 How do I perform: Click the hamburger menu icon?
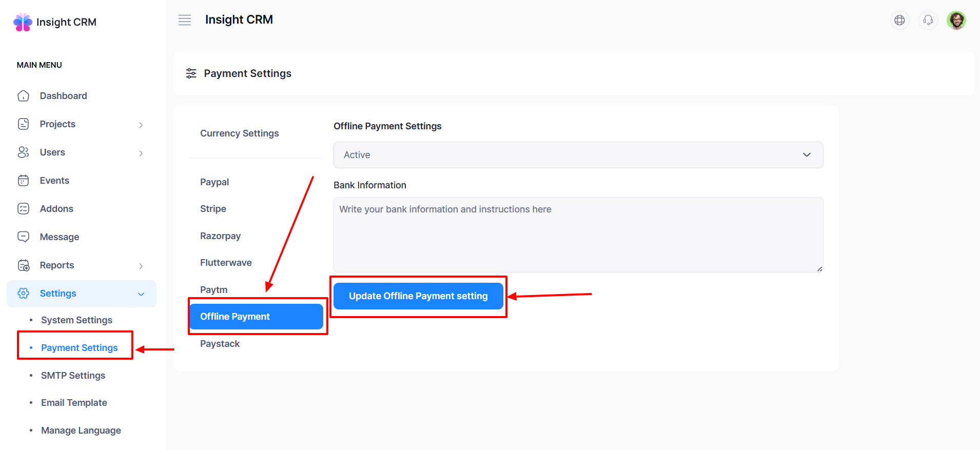185,20
